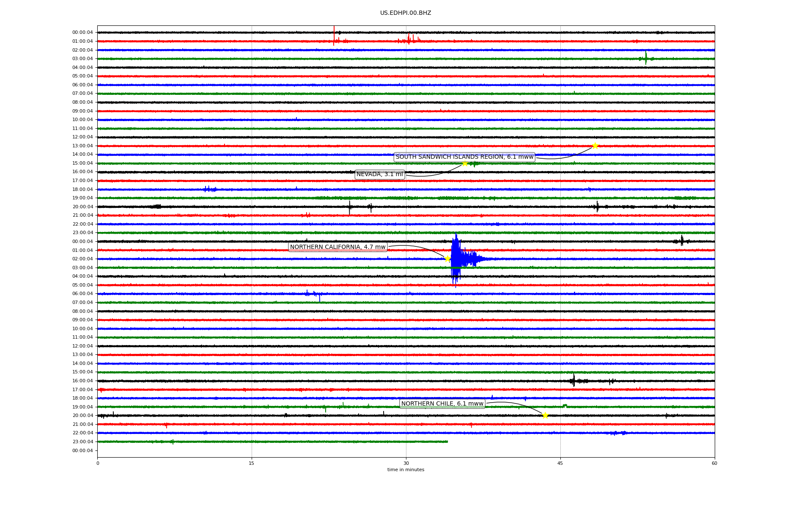Click the x-axis tick label 0
The image size is (812, 508).
pos(98,463)
